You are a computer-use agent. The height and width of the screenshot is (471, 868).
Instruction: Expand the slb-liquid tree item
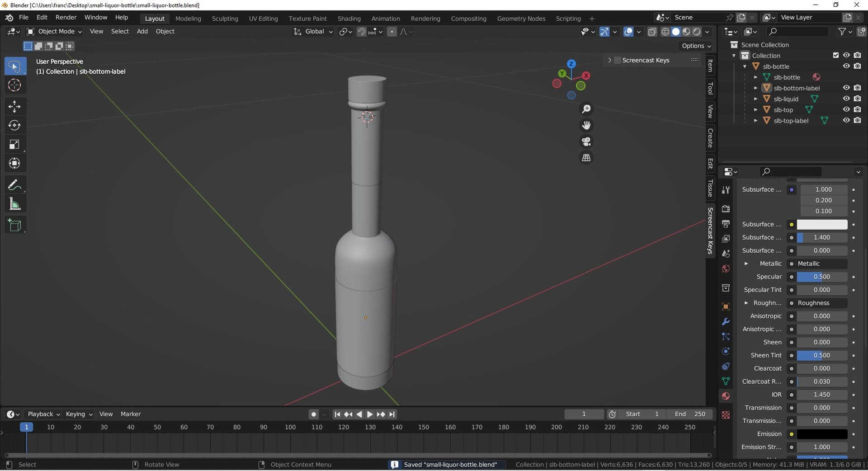(755, 99)
